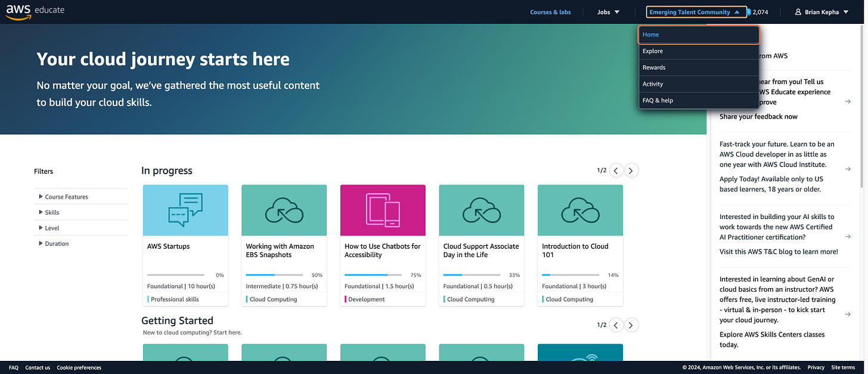
Task: Click the EBS Snapshots 50% progress bar
Action: click(274, 275)
